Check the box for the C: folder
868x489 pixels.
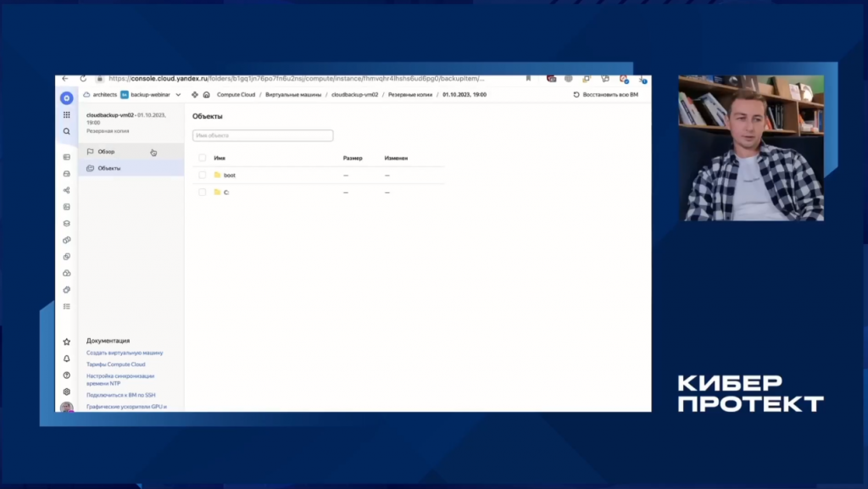202,192
